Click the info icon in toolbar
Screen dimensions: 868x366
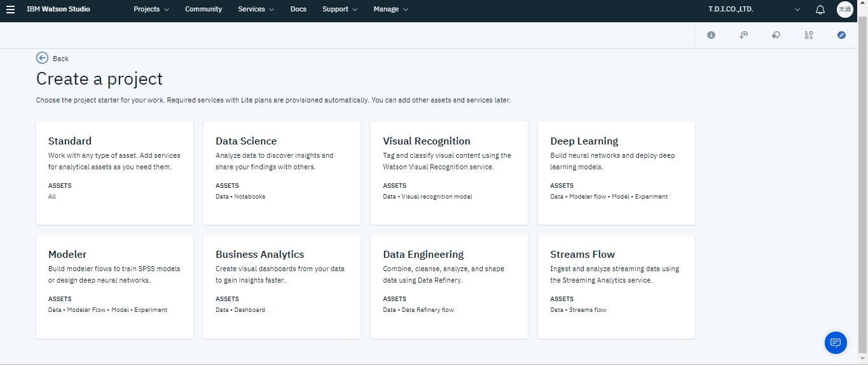tap(711, 35)
